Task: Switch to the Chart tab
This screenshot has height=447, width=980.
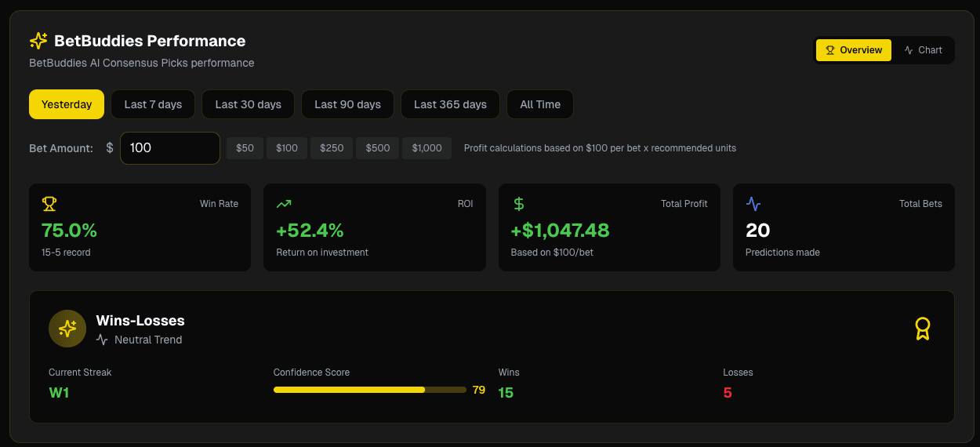Action: click(923, 50)
